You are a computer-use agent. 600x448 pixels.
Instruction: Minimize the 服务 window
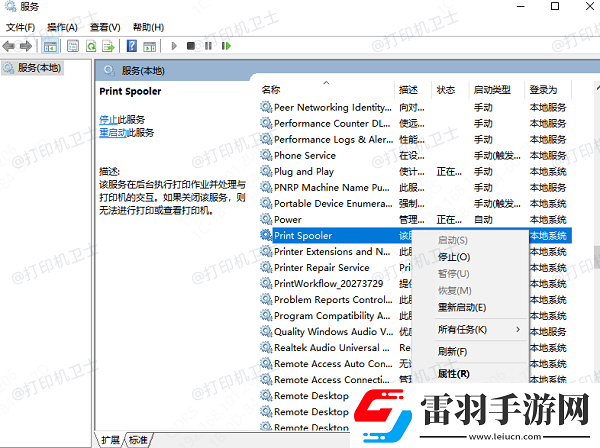tap(520, 7)
